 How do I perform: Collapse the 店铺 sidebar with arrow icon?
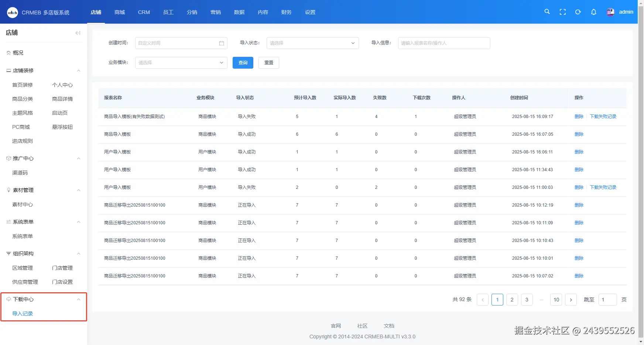pos(78,33)
